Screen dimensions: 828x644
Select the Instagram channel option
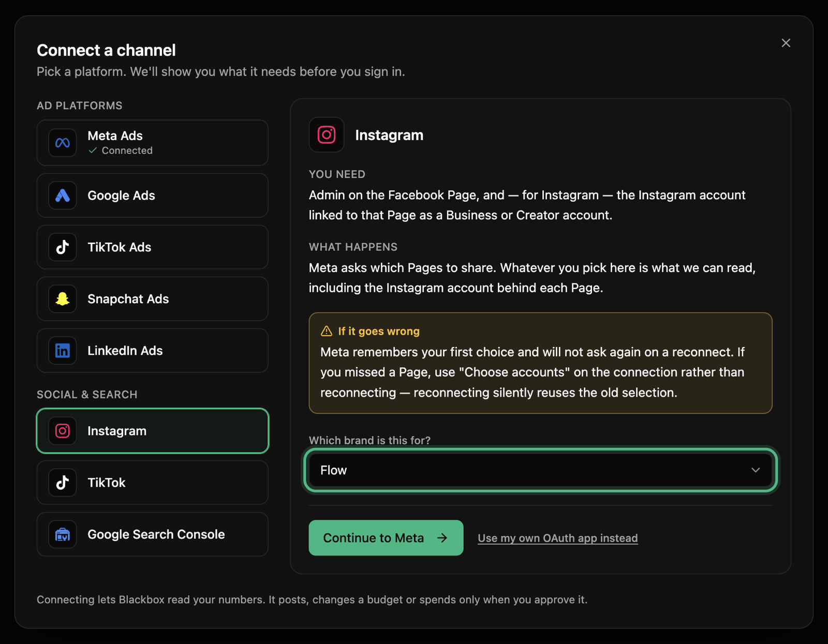click(x=153, y=431)
